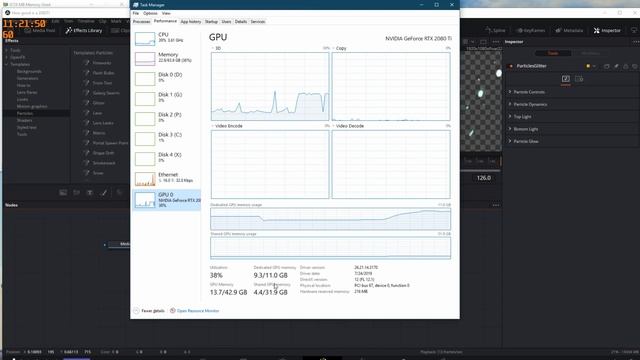Select Shaders template category
Viewport: 640px width, 360px height.
pos(24,120)
